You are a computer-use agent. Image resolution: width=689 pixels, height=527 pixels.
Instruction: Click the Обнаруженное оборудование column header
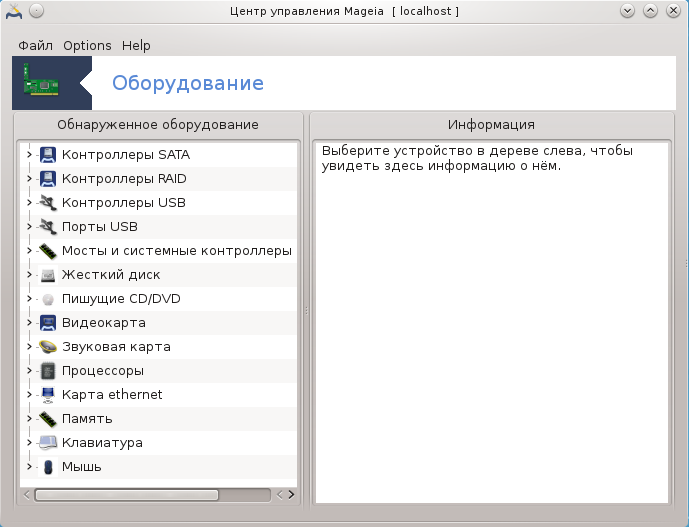(x=158, y=125)
